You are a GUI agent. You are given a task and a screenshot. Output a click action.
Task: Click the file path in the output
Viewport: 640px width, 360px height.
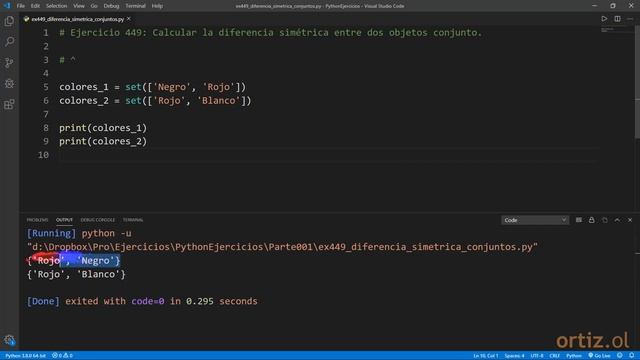coord(282,247)
